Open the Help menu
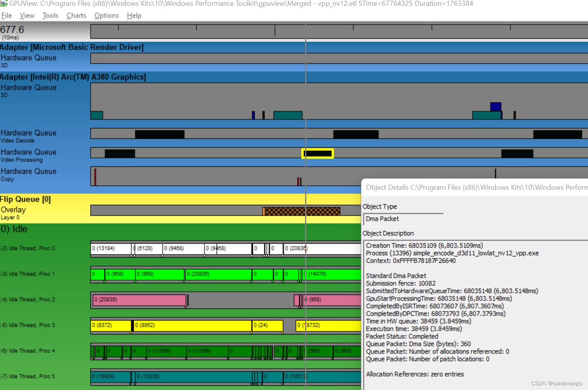 (134, 16)
